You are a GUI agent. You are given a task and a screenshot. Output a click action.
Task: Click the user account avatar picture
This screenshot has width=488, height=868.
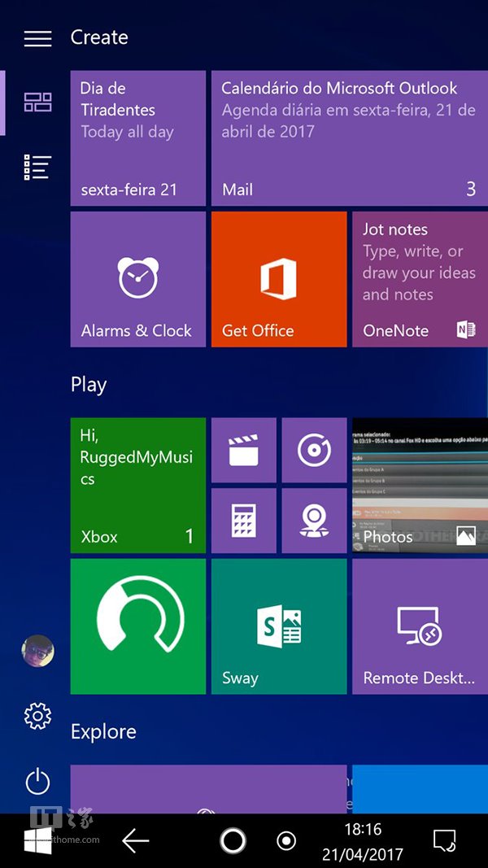click(x=37, y=651)
